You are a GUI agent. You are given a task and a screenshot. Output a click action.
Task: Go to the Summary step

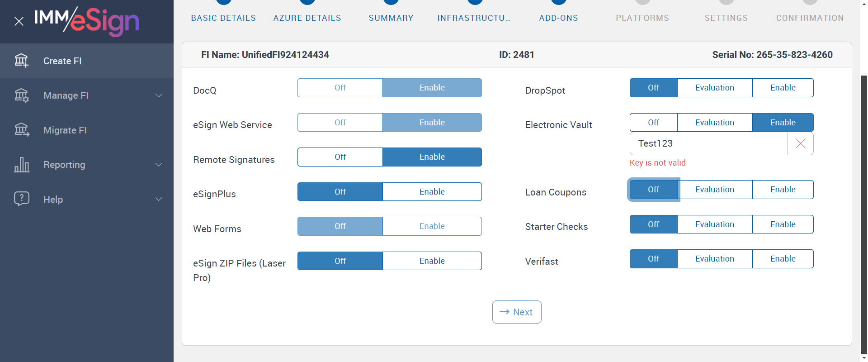coord(391,18)
